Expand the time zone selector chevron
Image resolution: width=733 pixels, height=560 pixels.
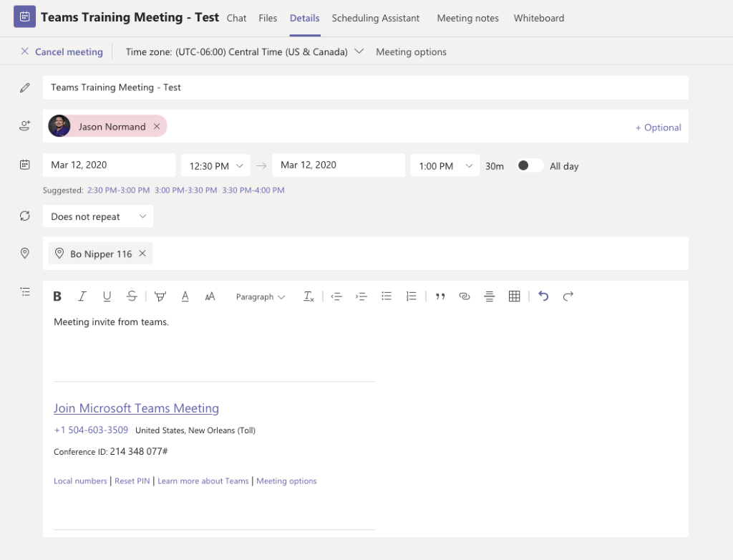pyautogui.click(x=359, y=51)
